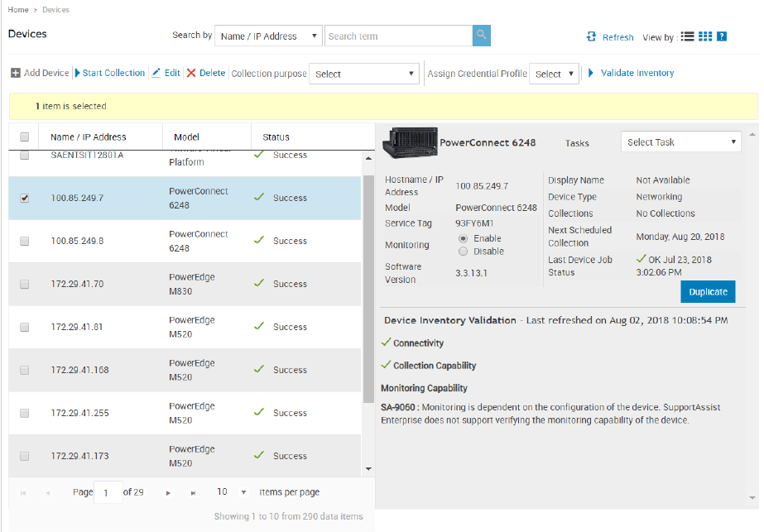Image resolution: width=764 pixels, height=532 pixels.
Task: Sort by Status column header
Action: pyautogui.click(x=276, y=137)
